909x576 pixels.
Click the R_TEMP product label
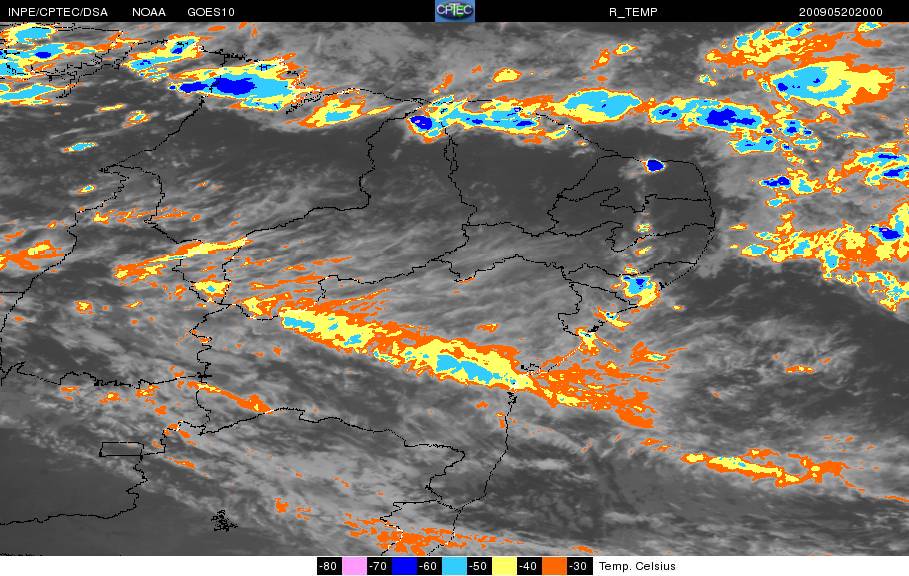[x=633, y=12]
